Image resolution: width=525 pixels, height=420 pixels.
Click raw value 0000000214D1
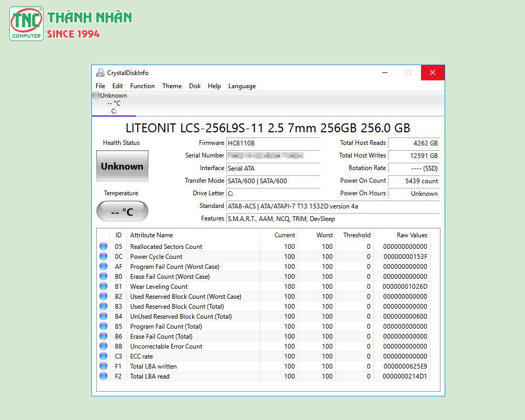pos(405,376)
